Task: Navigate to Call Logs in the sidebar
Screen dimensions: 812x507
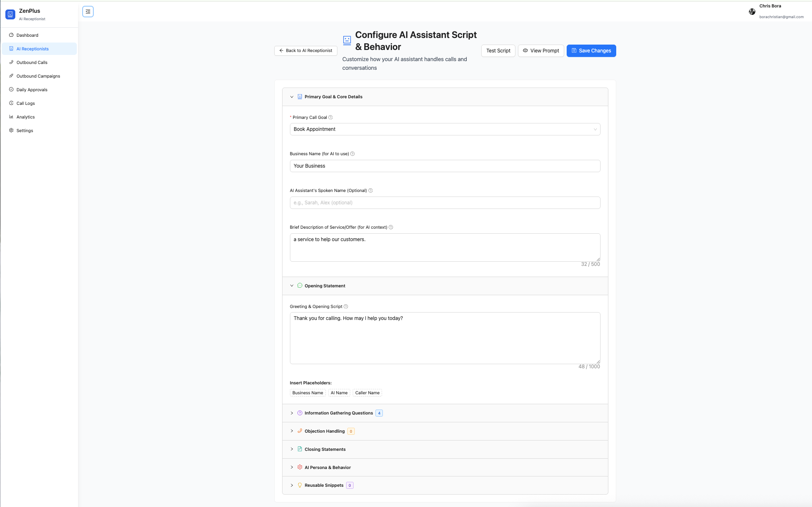Action: coord(25,103)
